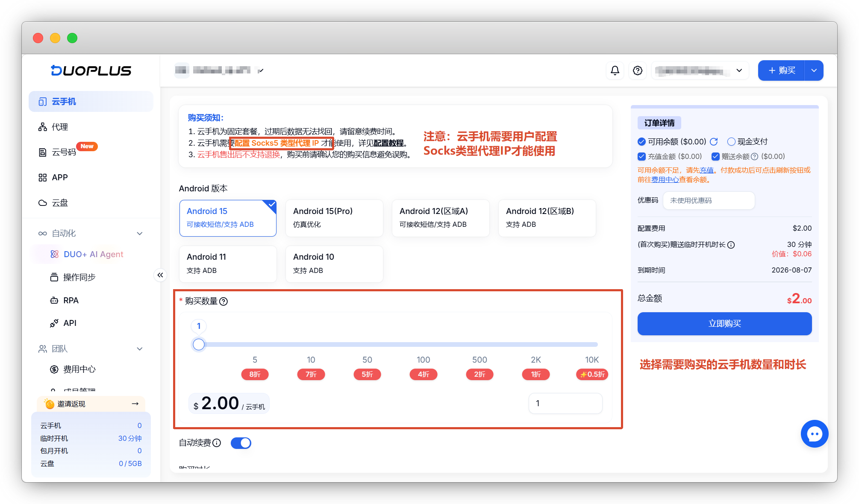Click the invite cashback arrow
The width and height of the screenshot is (859, 504).
[x=135, y=404]
